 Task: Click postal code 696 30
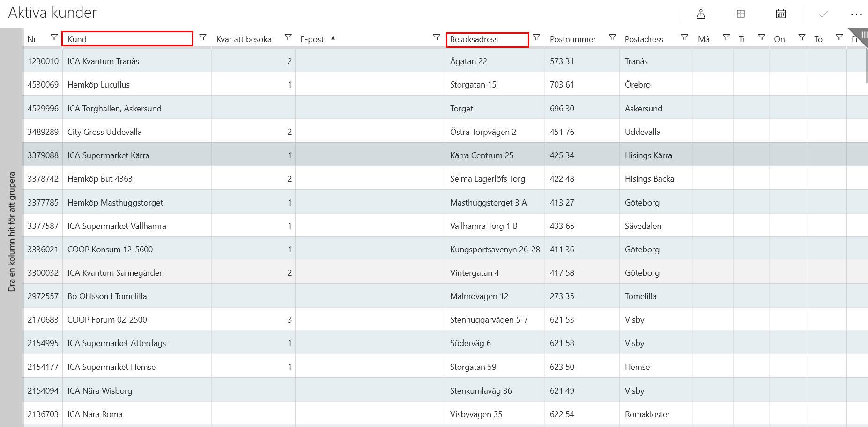click(562, 109)
